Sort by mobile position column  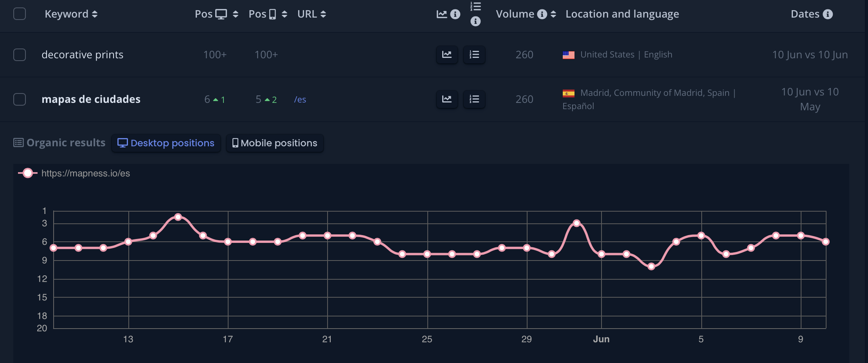[x=285, y=14]
